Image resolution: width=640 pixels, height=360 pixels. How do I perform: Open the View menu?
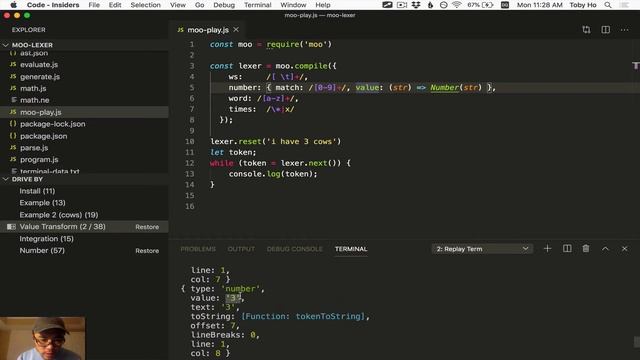178,5
